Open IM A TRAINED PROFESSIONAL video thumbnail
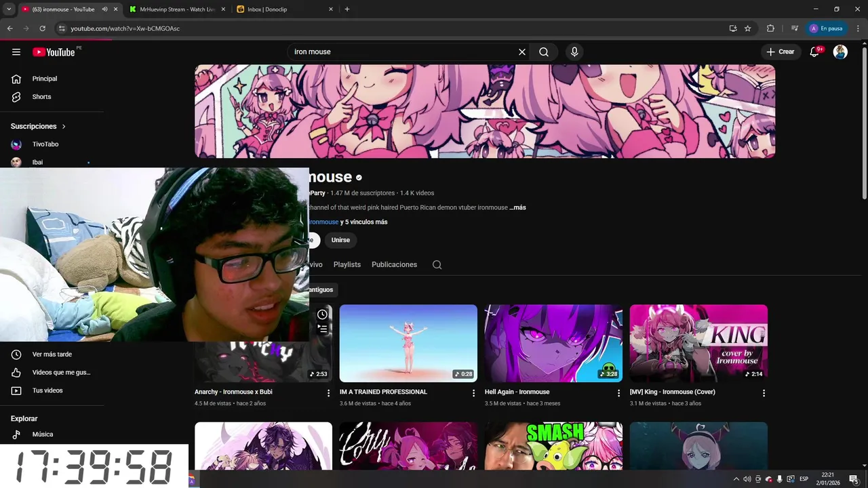The height and width of the screenshot is (488, 868). (x=408, y=343)
